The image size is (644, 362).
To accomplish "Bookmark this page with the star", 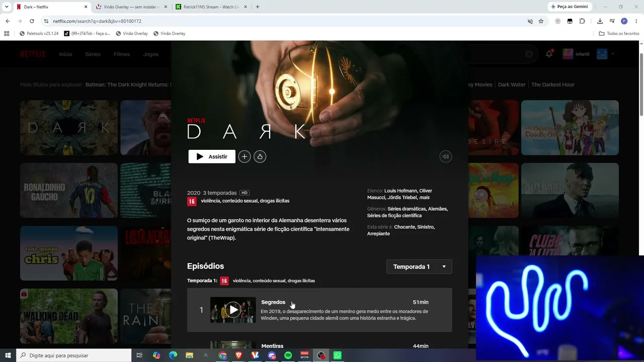I will tap(541, 21).
